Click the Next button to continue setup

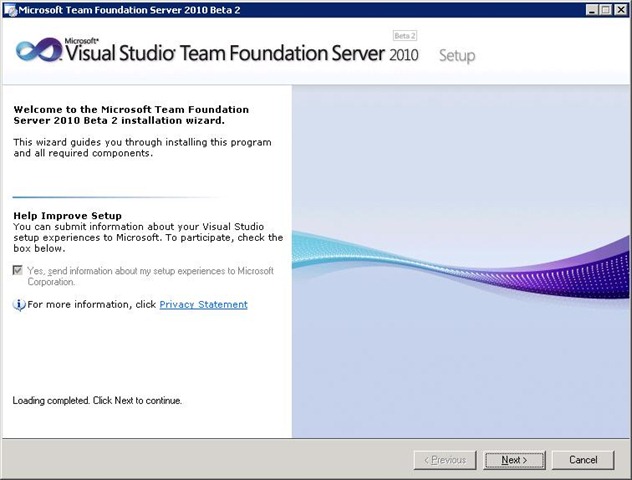click(514, 460)
